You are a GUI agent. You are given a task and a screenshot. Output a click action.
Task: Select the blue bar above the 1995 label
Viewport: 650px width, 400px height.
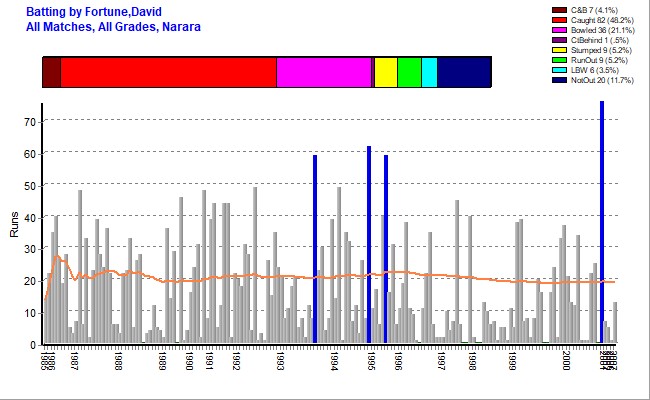point(369,245)
